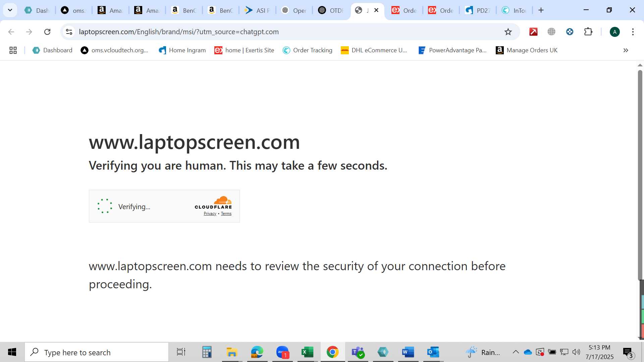
Task: Go back with the browser back arrow
Action: click(x=11, y=32)
